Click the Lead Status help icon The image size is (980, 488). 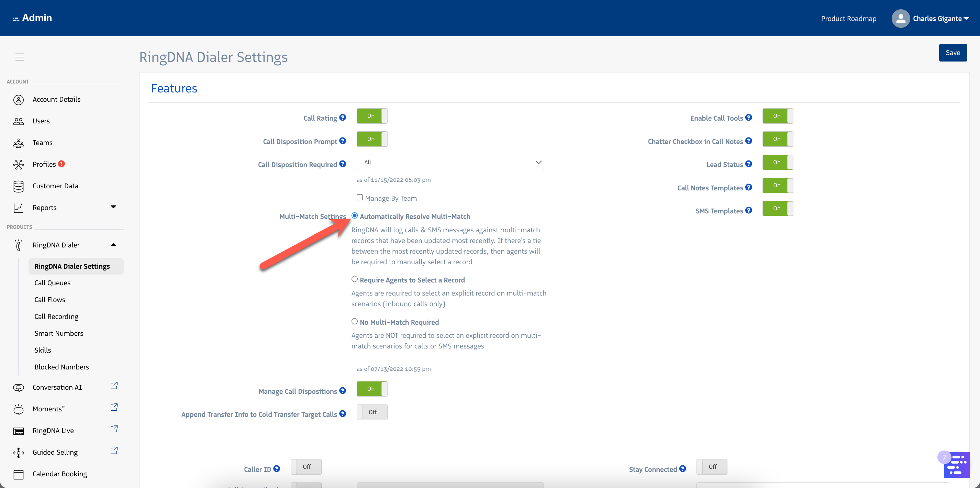tap(748, 164)
